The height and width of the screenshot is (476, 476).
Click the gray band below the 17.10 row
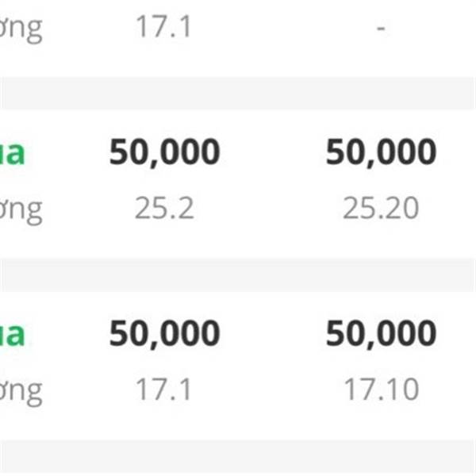238,458
